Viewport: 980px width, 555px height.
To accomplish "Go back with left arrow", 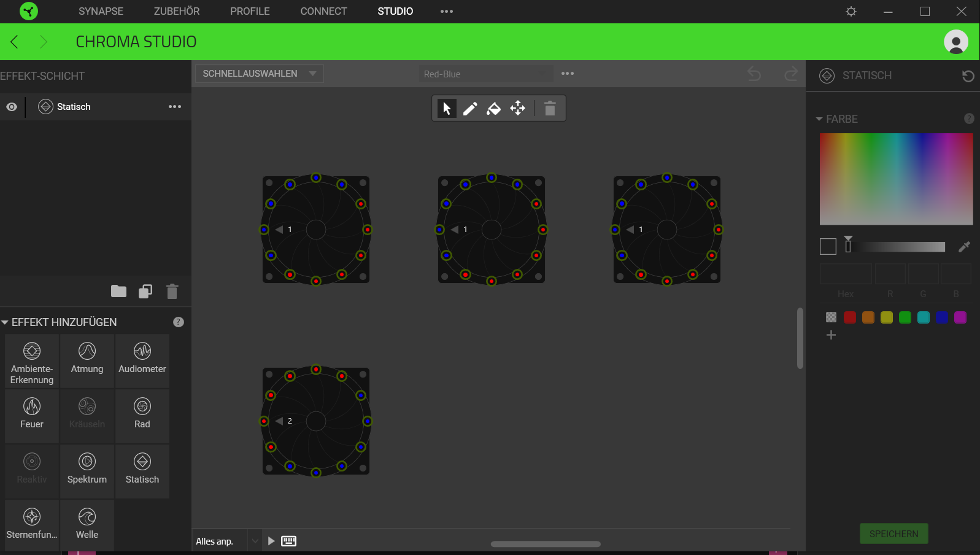I will (15, 42).
